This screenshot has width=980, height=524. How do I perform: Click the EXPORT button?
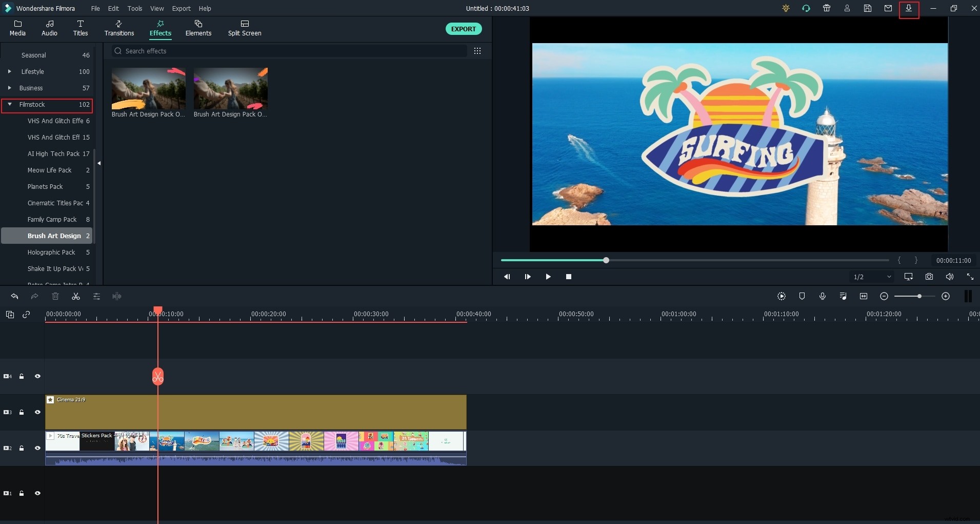click(463, 29)
